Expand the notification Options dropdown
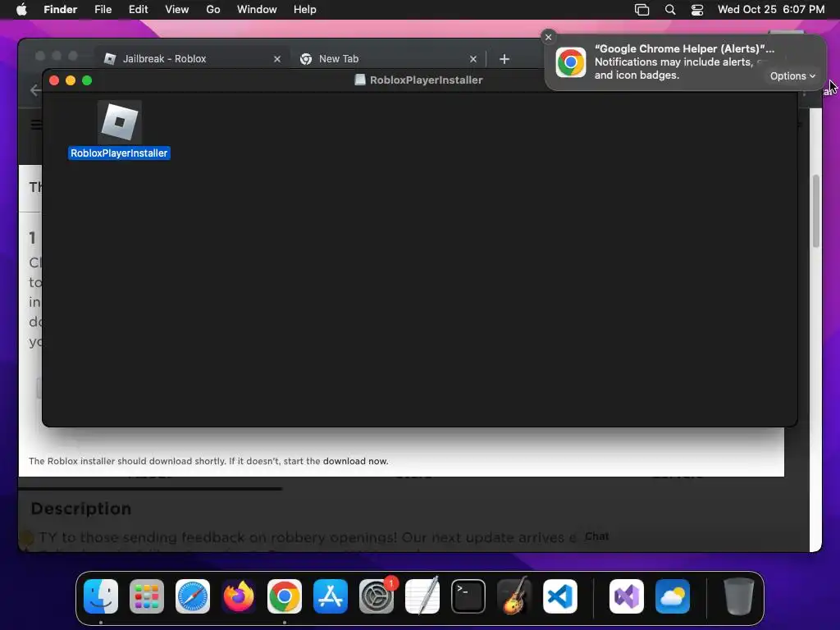 (x=792, y=76)
